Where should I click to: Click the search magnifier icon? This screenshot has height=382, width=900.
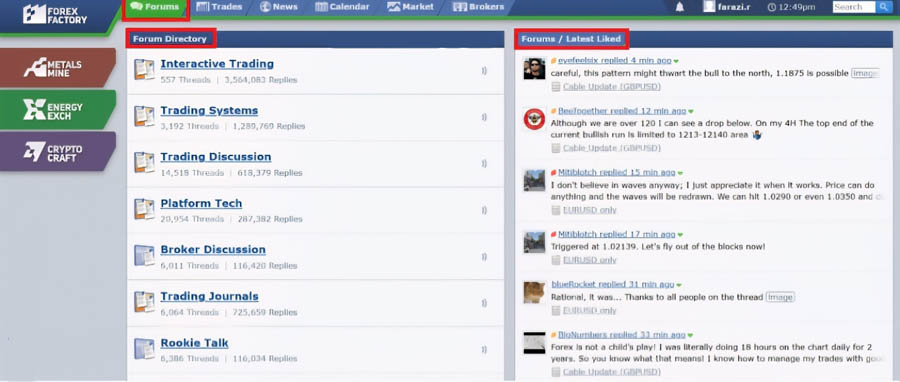(884, 7)
